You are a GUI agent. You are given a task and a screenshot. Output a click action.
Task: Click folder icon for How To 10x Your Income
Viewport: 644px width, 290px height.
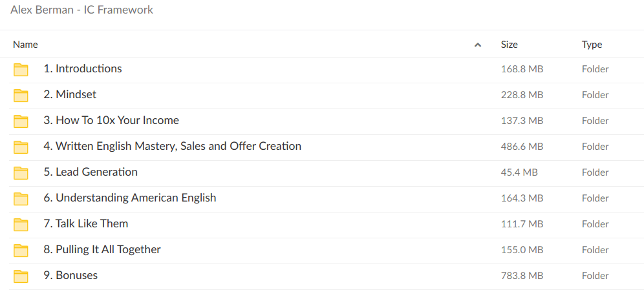coord(21,121)
